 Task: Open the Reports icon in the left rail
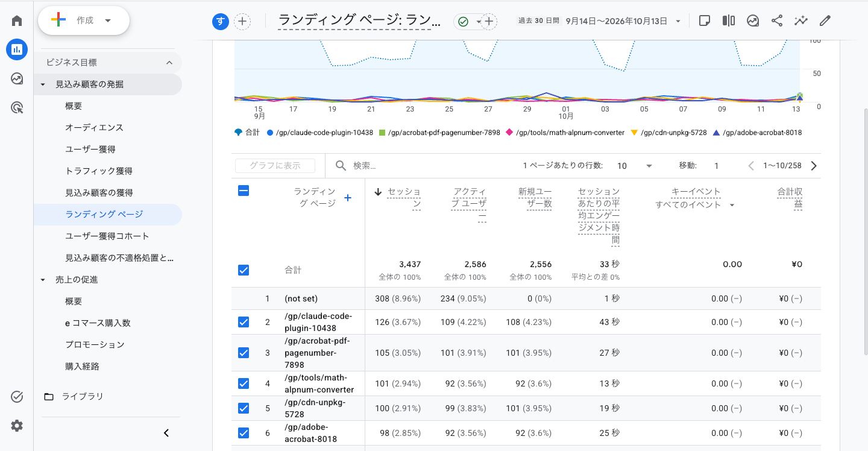[17, 49]
